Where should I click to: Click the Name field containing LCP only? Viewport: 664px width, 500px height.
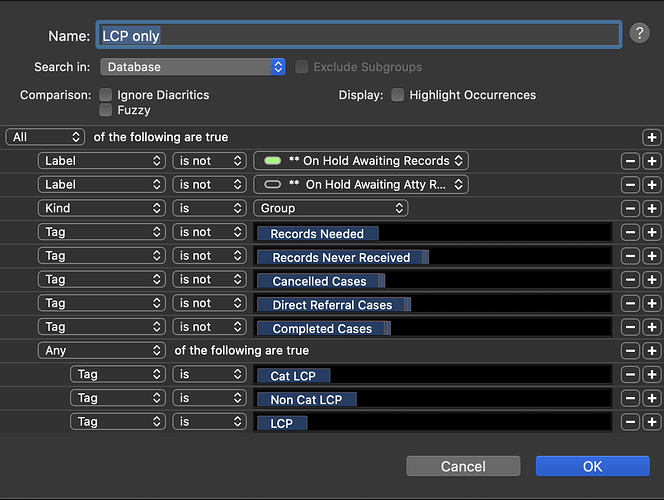[x=359, y=35]
